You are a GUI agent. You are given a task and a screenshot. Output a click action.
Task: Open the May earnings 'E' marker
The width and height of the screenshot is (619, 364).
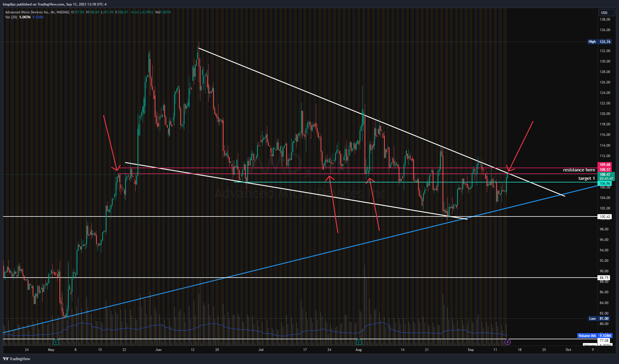click(x=56, y=342)
